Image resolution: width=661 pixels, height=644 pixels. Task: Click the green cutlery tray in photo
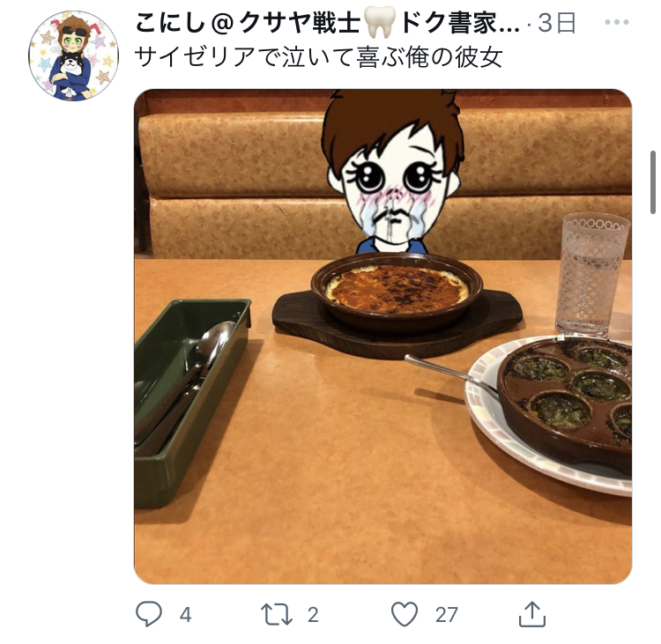pyautogui.click(x=189, y=400)
